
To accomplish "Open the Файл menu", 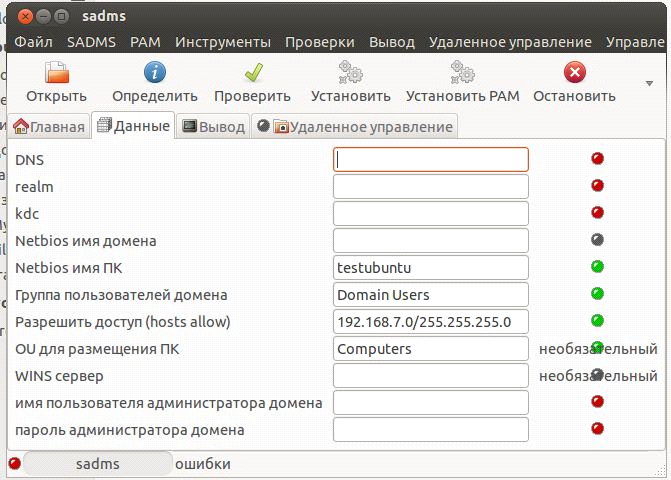I will pyautogui.click(x=33, y=42).
